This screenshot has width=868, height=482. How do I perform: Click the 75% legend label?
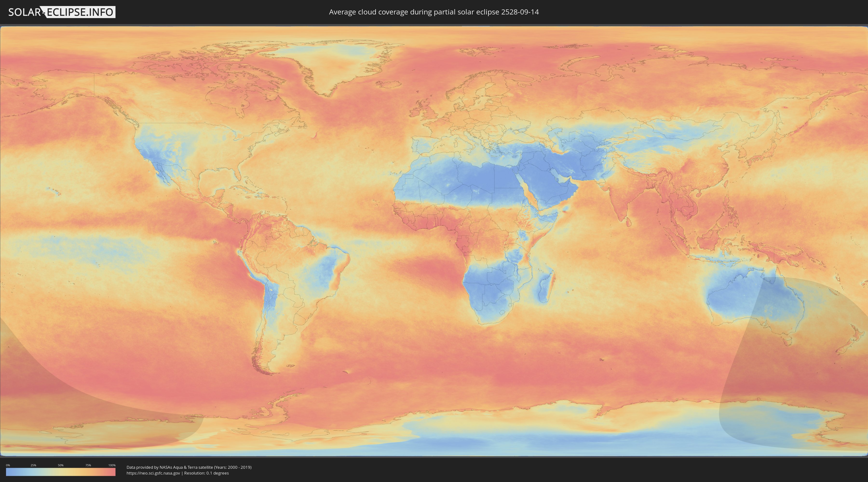(x=88, y=465)
